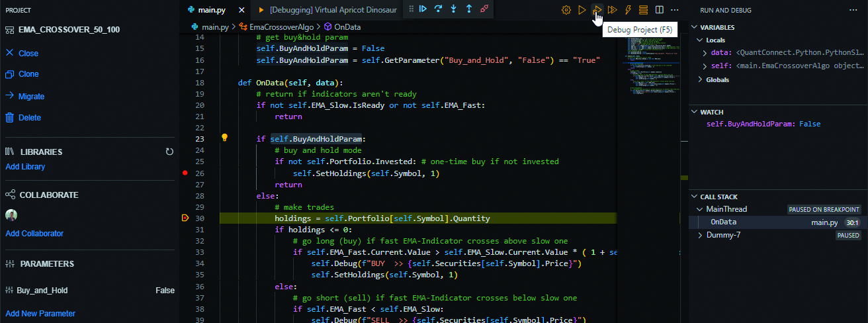Open the gear settings icon in editor toolbar
This screenshot has width=868, height=323.
[x=566, y=10]
